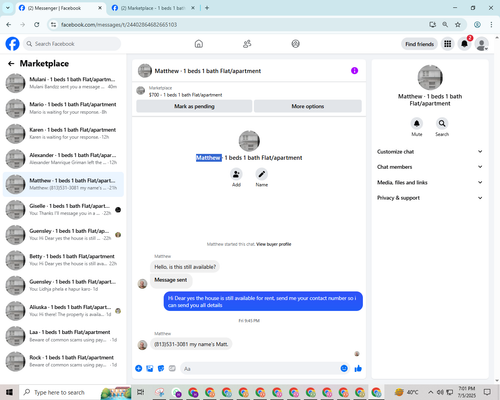Image resolution: width=500 pixels, height=400 pixels.
Task: Switch to Messenger | Facebook tab
Action: [61, 8]
